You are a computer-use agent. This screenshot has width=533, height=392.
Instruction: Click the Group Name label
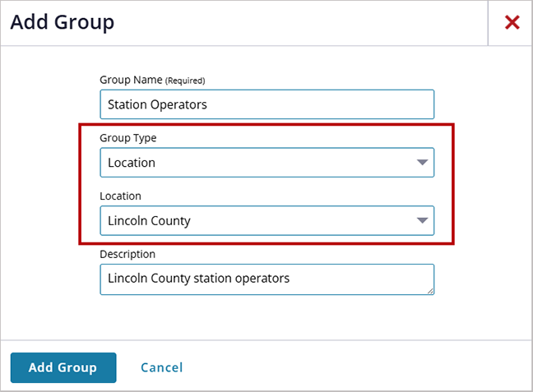132,81
